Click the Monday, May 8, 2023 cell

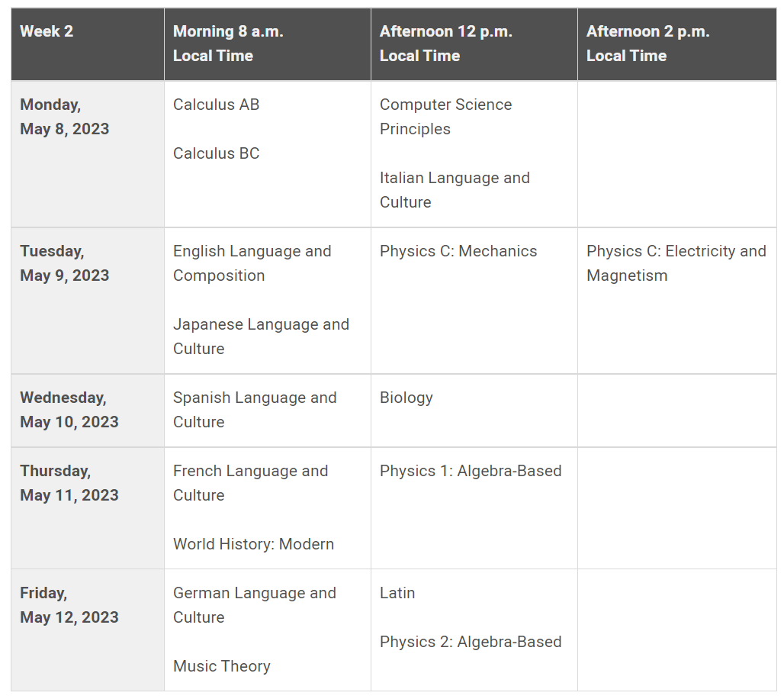pyautogui.click(x=65, y=117)
